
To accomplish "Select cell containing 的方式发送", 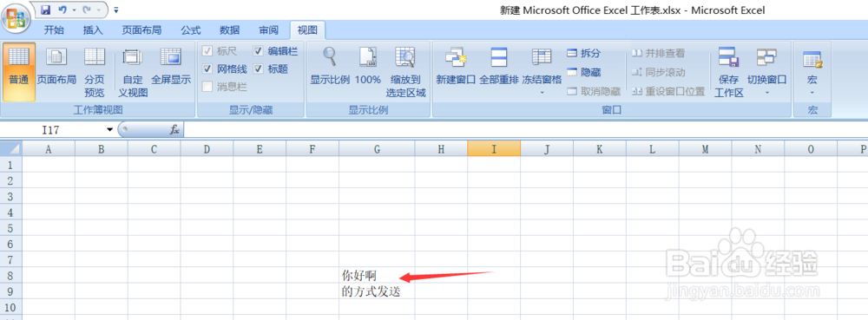I will pyautogui.click(x=377, y=291).
